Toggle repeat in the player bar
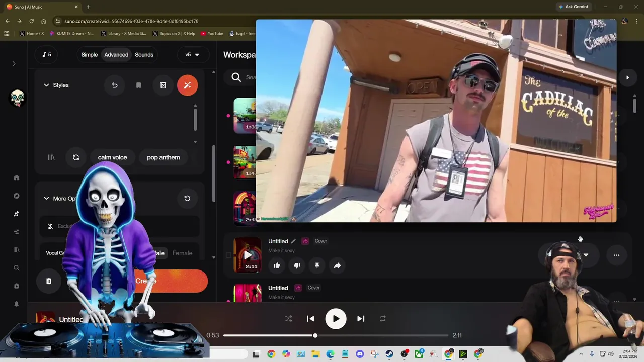The height and width of the screenshot is (362, 644). [x=383, y=319]
